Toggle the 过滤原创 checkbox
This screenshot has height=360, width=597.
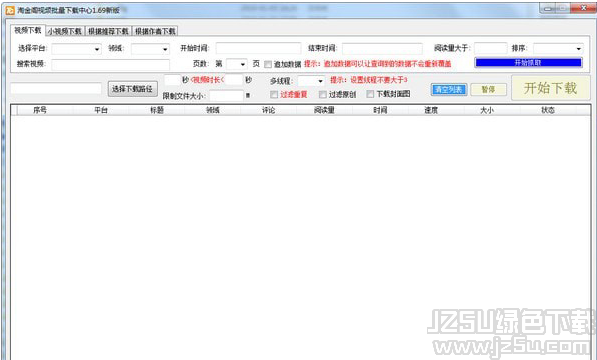[x=323, y=94]
